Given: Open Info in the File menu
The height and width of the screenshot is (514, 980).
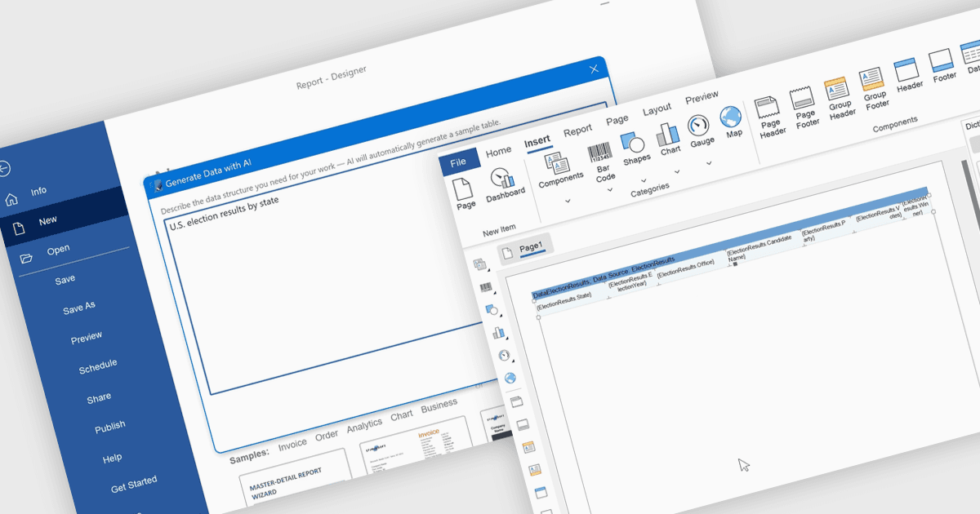Looking at the screenshot, I should 38,192.
